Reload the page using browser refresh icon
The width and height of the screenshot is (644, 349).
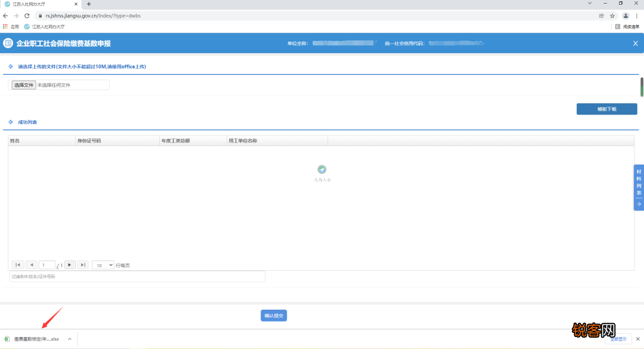pos(27,16)
